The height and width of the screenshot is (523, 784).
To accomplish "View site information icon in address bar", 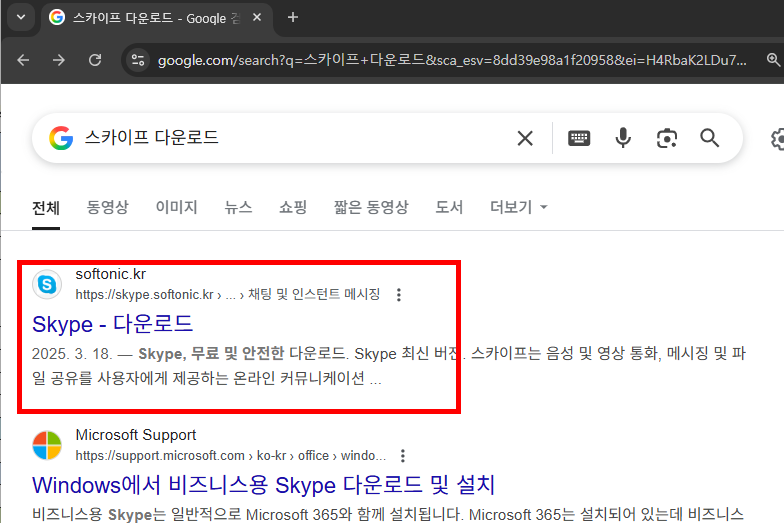I will pos(138,60).
